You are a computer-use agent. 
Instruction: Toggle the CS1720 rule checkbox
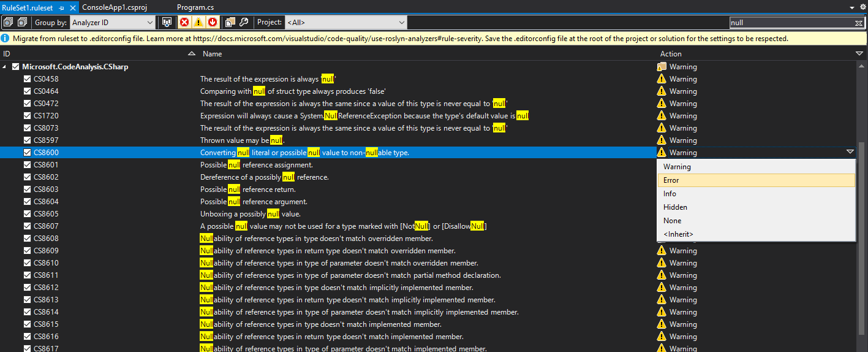[27, 116]
